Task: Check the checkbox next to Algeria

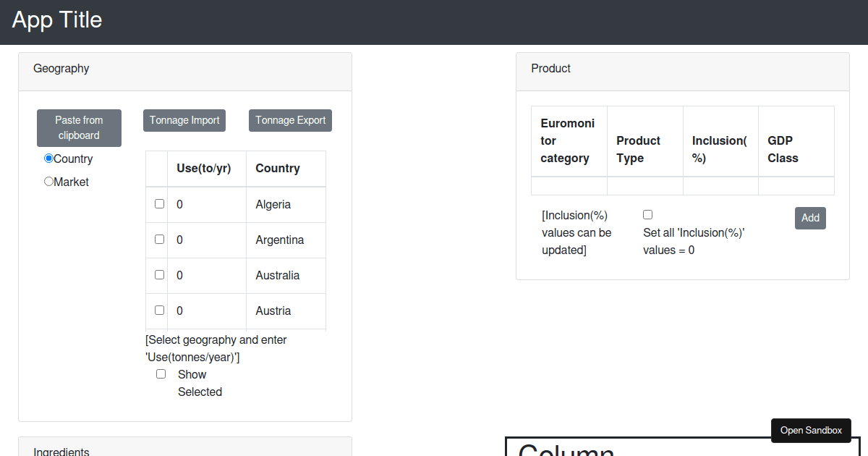Action: click(x=158, y=203)
